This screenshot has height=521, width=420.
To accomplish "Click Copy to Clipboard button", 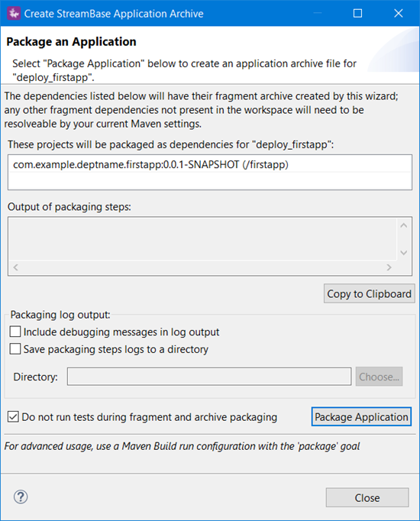I will [369, 293].
